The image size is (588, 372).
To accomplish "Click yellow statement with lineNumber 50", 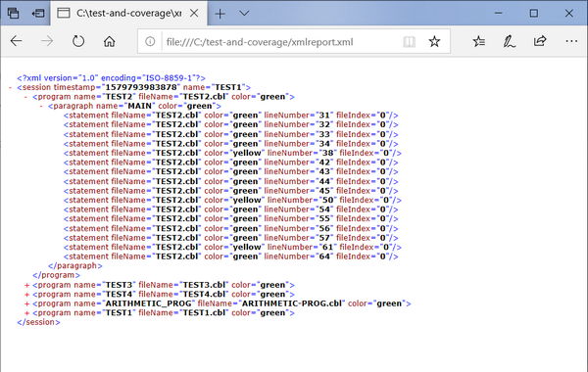I will pyautogui.click(x=232, y=201).
